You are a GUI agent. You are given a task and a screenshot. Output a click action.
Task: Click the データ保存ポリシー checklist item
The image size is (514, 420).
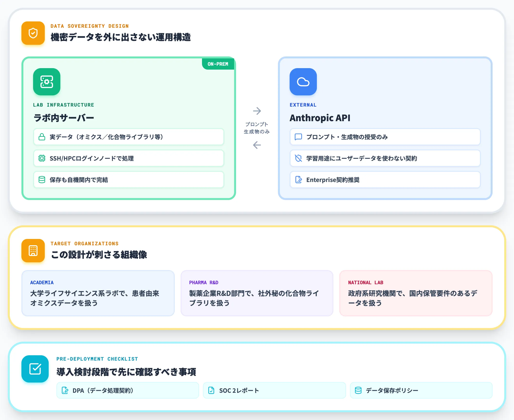(x=421, y=390)
